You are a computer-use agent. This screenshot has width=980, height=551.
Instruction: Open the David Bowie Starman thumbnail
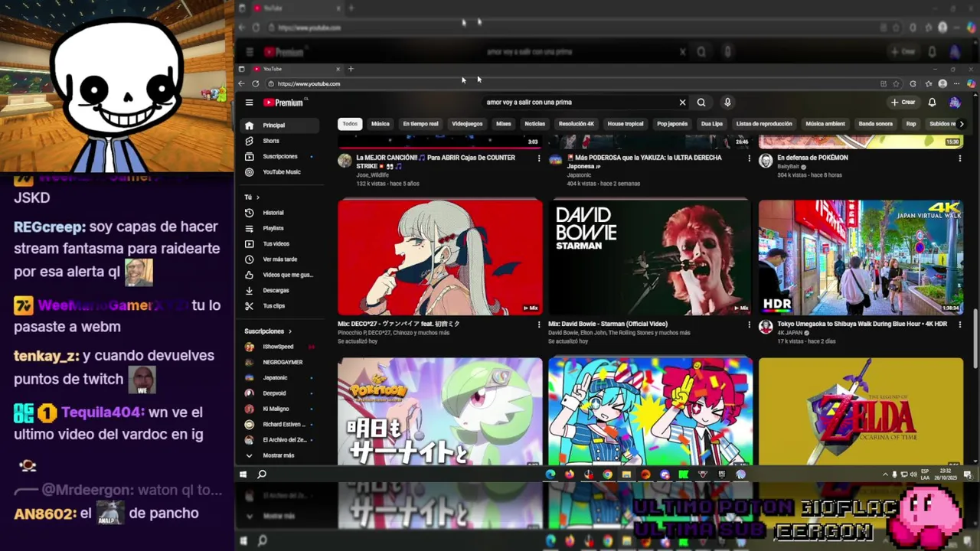650,257
